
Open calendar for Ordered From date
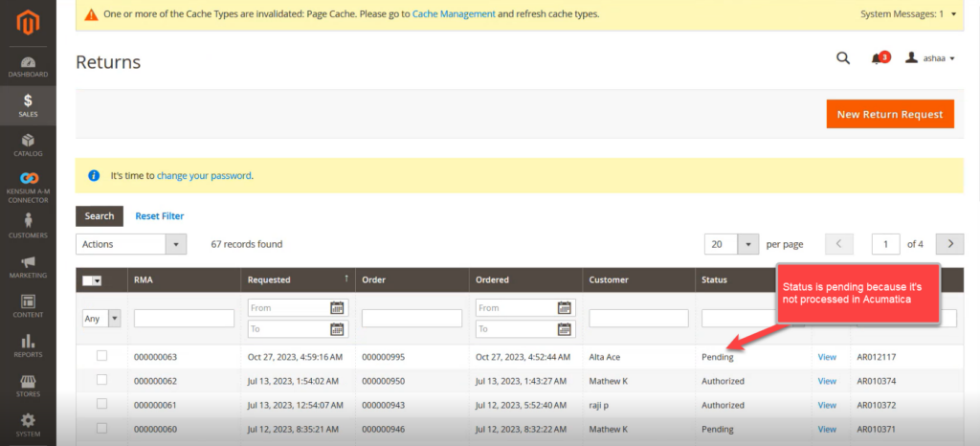coord(565,307)
